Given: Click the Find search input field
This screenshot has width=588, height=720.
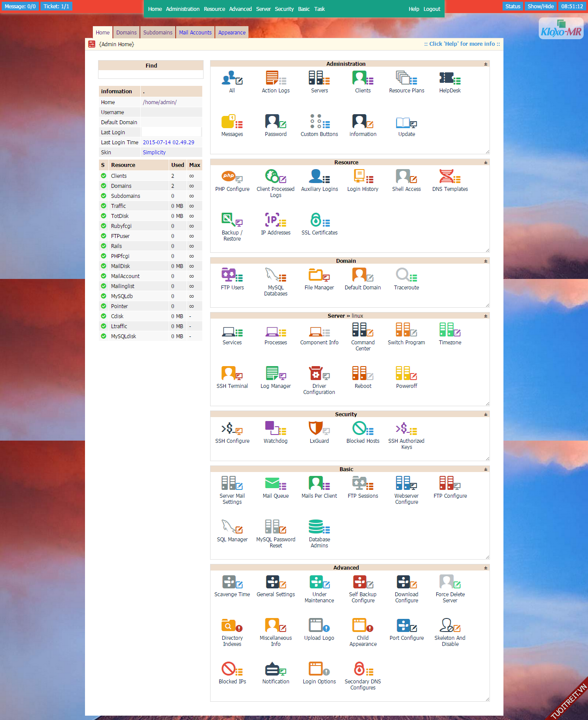Looking at the screenshot, I should click(x=151, y=75).
